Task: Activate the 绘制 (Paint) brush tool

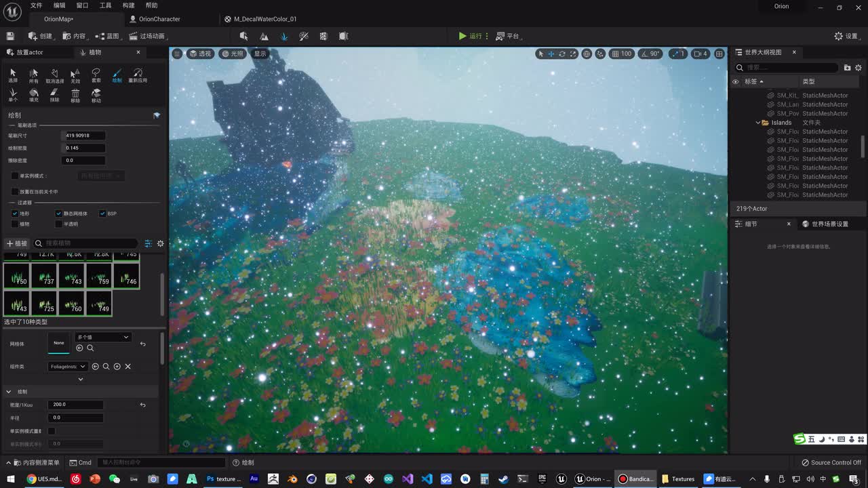Action: pos(117,75)
